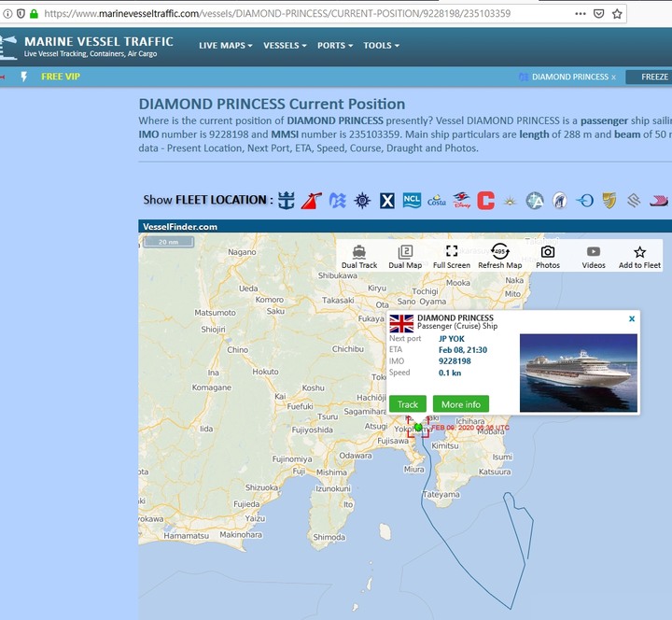Show MSC fleet compass-star icon

pyautogui.click(x=362, y=200)
